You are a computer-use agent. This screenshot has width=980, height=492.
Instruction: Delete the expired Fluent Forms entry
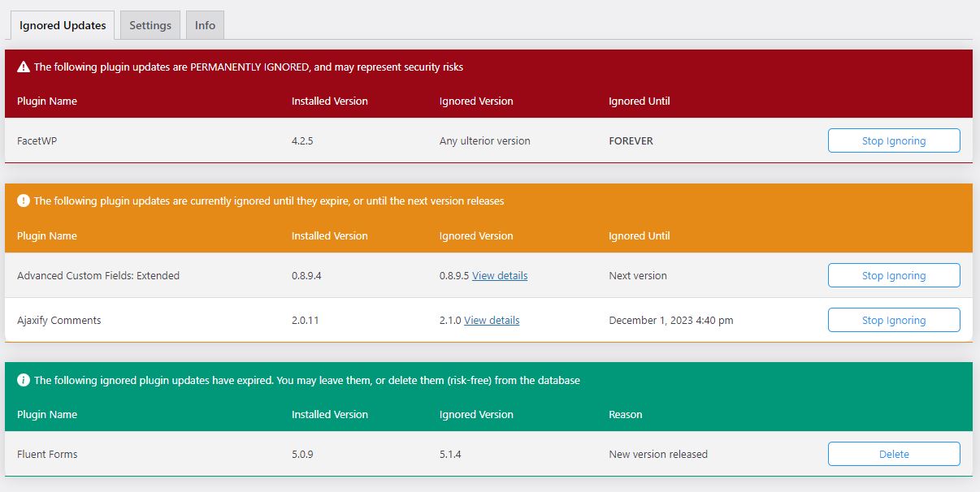893,454
